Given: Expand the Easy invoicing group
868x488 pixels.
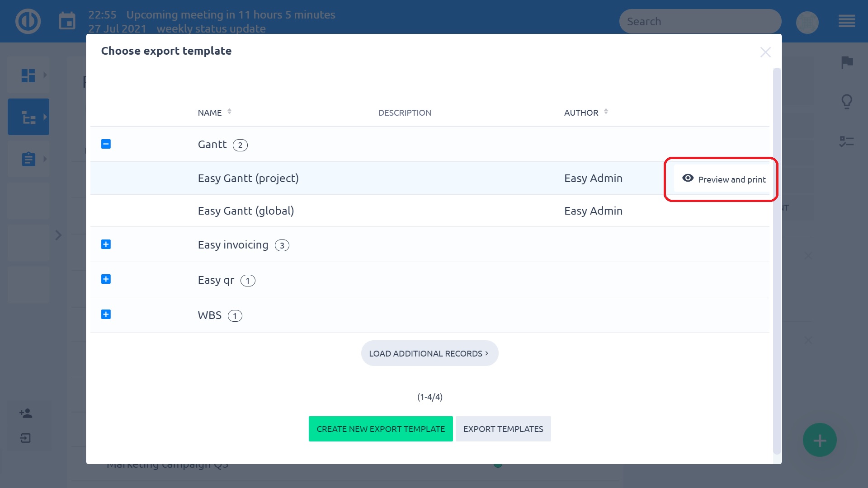Looking at the screenshot, I should (106, 244).
